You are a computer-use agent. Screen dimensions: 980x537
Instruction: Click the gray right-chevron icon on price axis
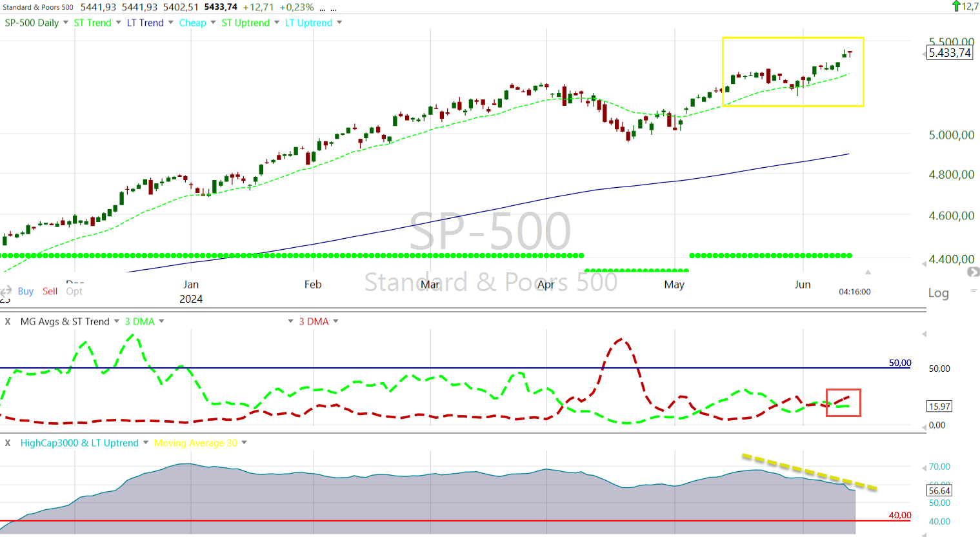click(974, 272)
